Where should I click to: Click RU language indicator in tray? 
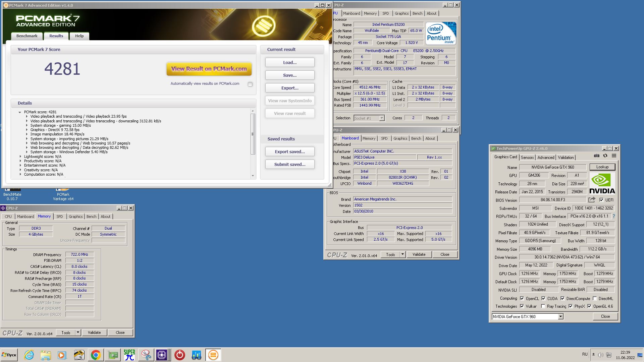(x=585, y=354)
